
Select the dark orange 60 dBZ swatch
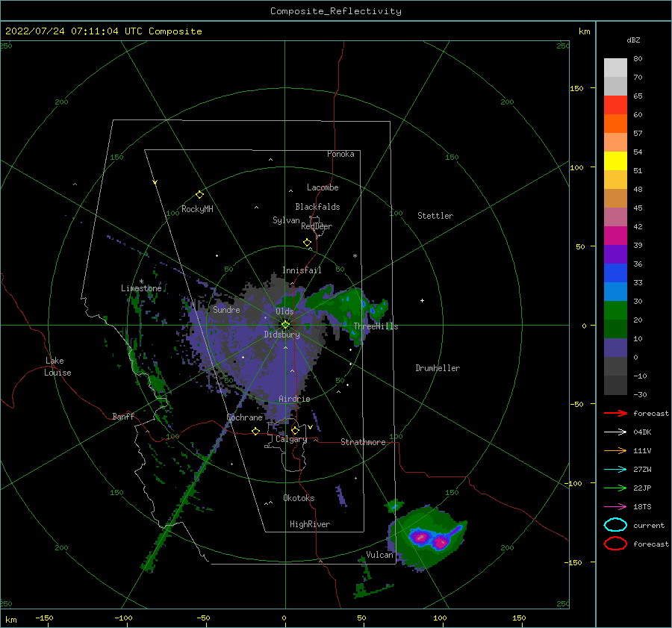point(615,123)
